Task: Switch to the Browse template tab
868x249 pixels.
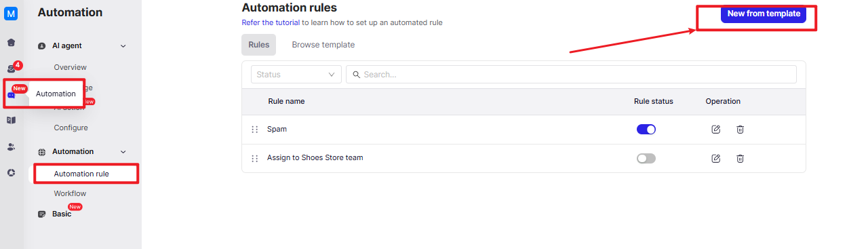Action: (323, 45)
